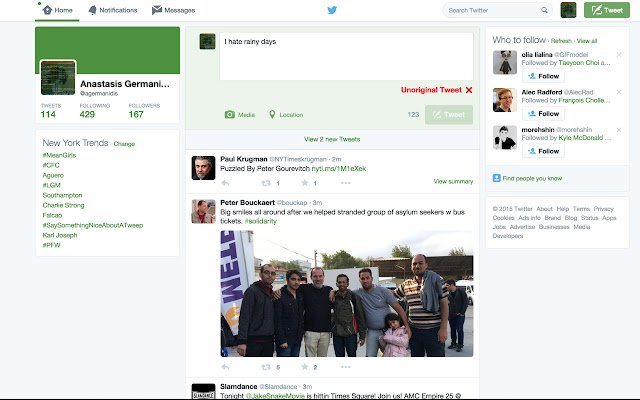Open View summary on Krugman's tweet
Image resolution: width=640 pixels, height=400 pixels.
[453, 181]
